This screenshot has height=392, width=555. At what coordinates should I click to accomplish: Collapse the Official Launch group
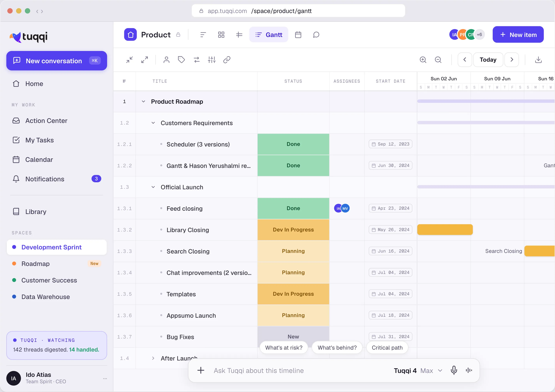click(x=153, y=187)
